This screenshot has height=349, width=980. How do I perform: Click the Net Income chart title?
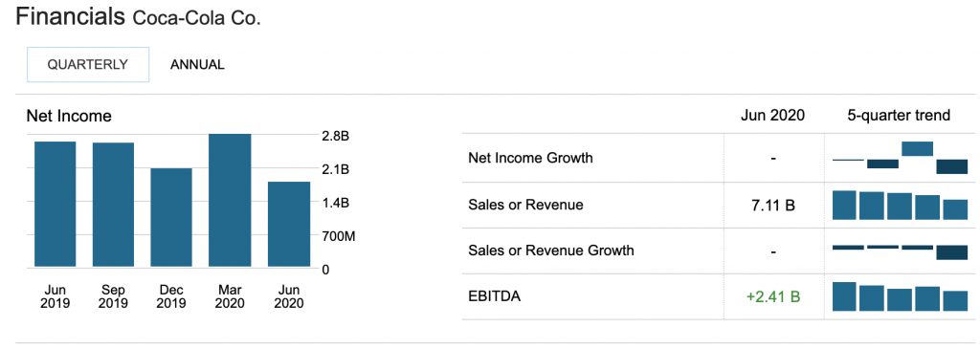point(69,116)
